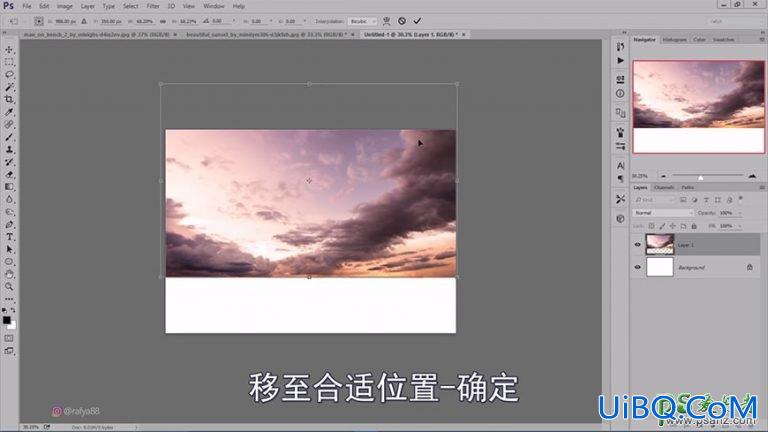Select the Eyedropper tool
This screenshot has height=432, width=768.
(x=9, y=112)
